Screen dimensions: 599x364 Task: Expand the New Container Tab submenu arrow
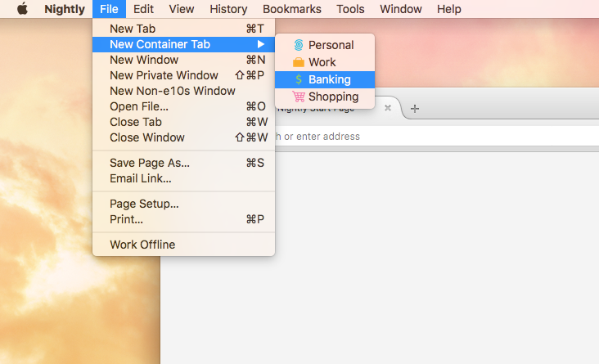coord(261,44)
